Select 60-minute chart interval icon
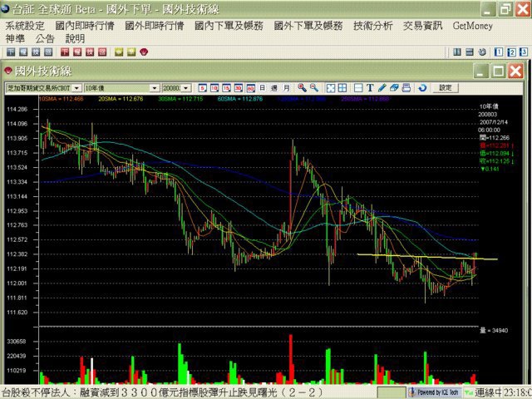Viewport: 532px width, 399px height. click(251, 88)
